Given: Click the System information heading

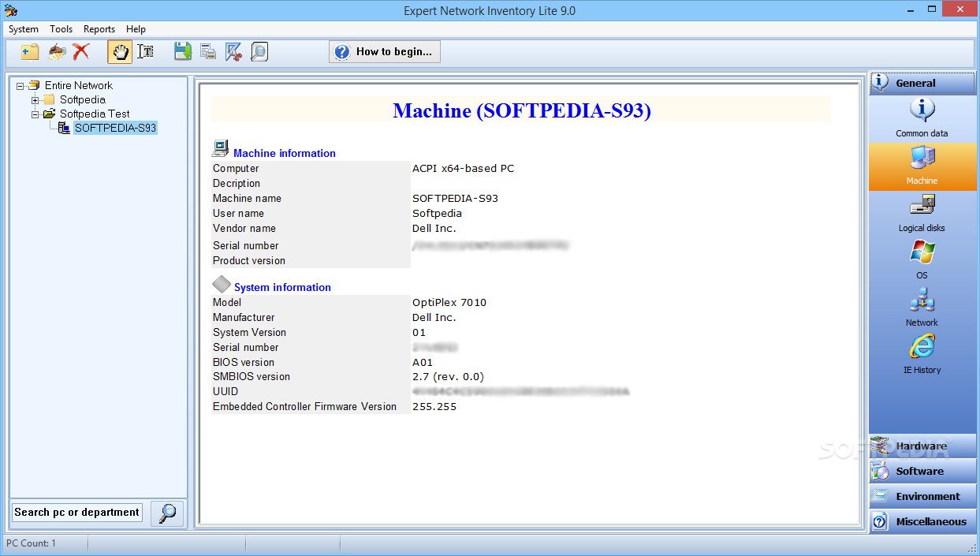Looking at the screenshot, I should pos(282,287).
